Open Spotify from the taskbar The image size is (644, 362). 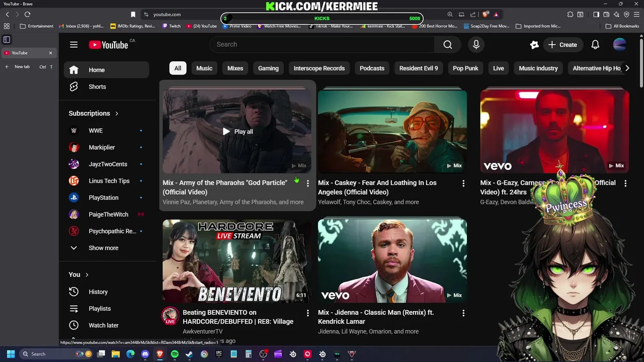(175, 354)
